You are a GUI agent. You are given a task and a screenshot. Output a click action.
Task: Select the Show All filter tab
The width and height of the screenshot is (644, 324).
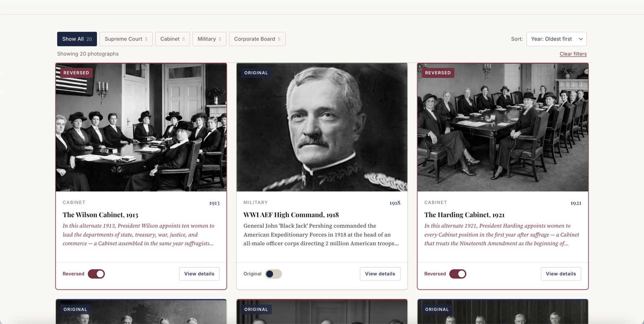click(x=77, y=39)
